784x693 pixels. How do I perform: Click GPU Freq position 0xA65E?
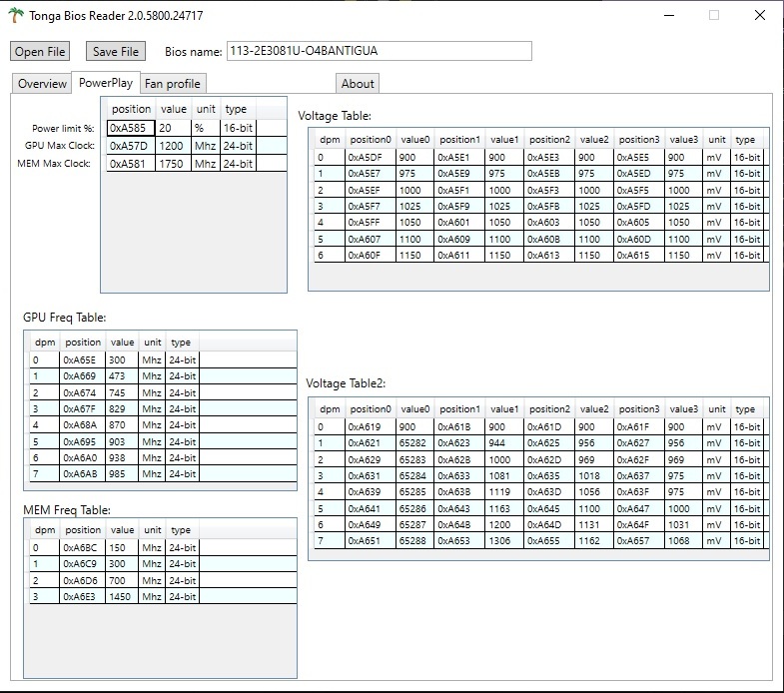[x=83, y=360]
